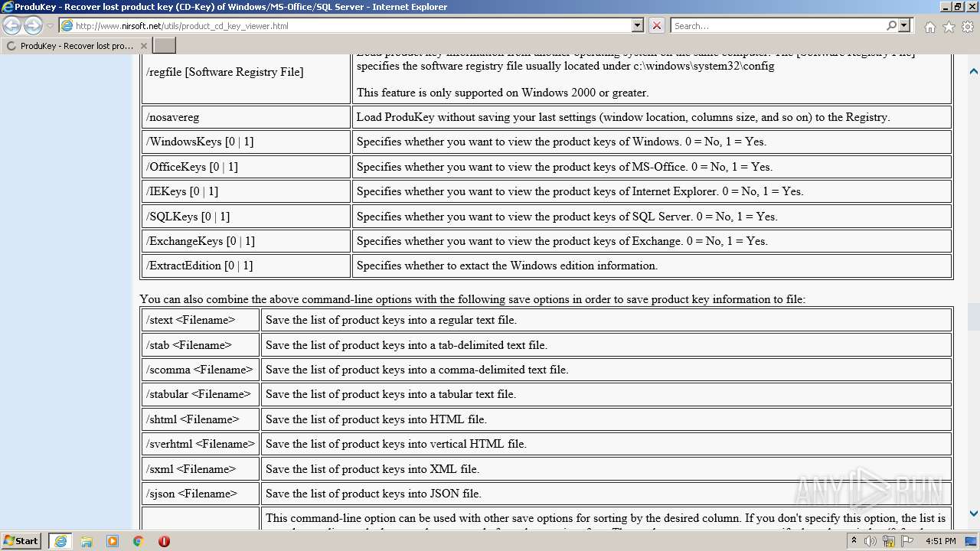Screen dimensions: 980x551
Task: Show hidden system tray icons
Action: (854, 541)
